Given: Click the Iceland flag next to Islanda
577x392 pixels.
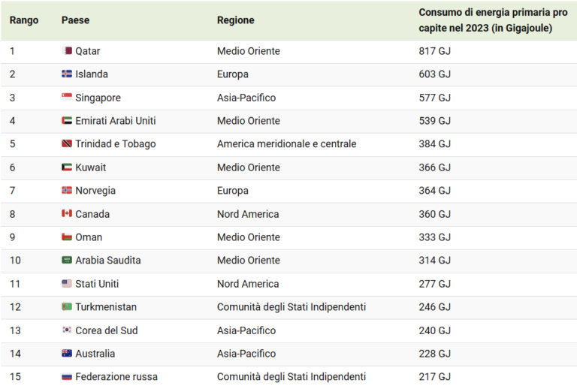Looking at the screenshot, I should (x=67, y=74).
